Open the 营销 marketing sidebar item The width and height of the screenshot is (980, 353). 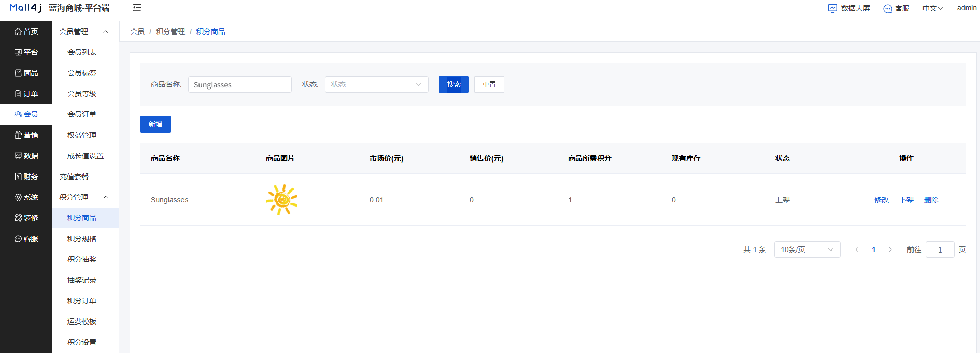coord(26,135)
